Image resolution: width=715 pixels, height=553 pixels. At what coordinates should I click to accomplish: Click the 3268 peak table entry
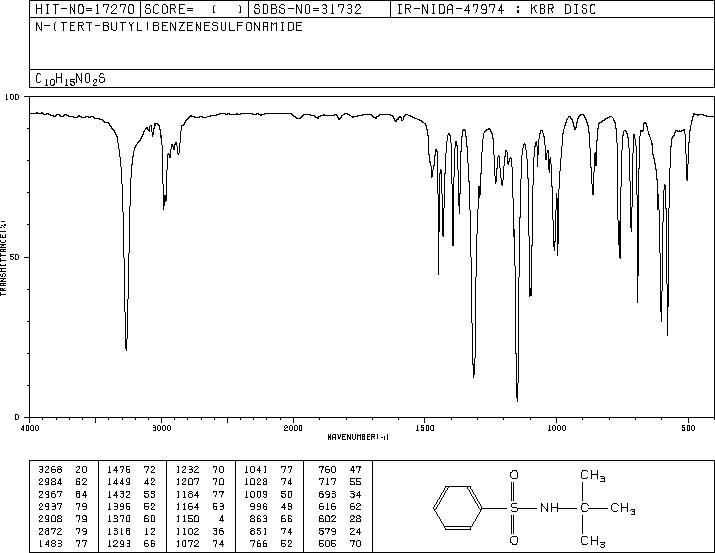63,470
